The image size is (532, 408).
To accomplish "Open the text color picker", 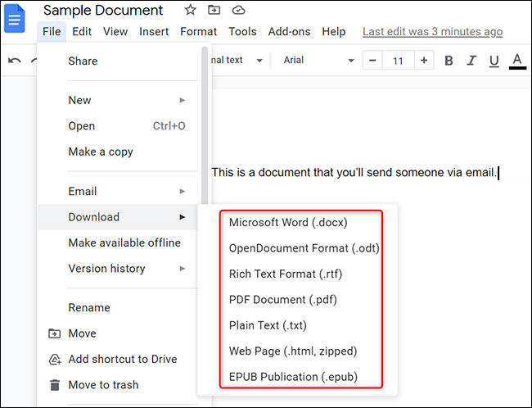I will [x=517, y=61].
